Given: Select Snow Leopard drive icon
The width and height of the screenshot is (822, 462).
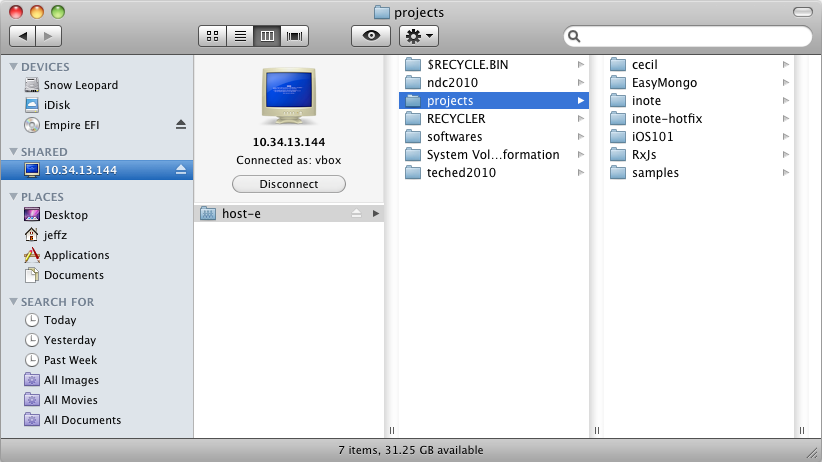Looking at the screenshot, I should pyautogui.click(x=32, y=85).
